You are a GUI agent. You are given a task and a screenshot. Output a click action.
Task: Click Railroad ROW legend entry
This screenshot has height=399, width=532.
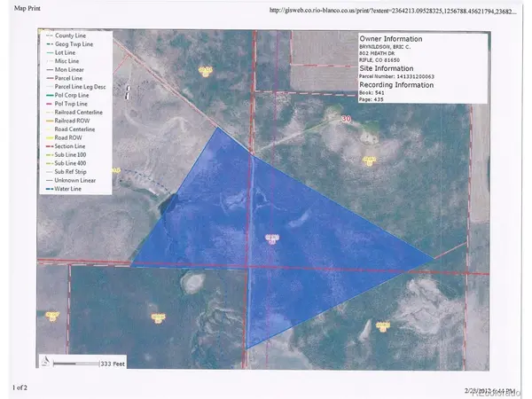click(68, 121)
